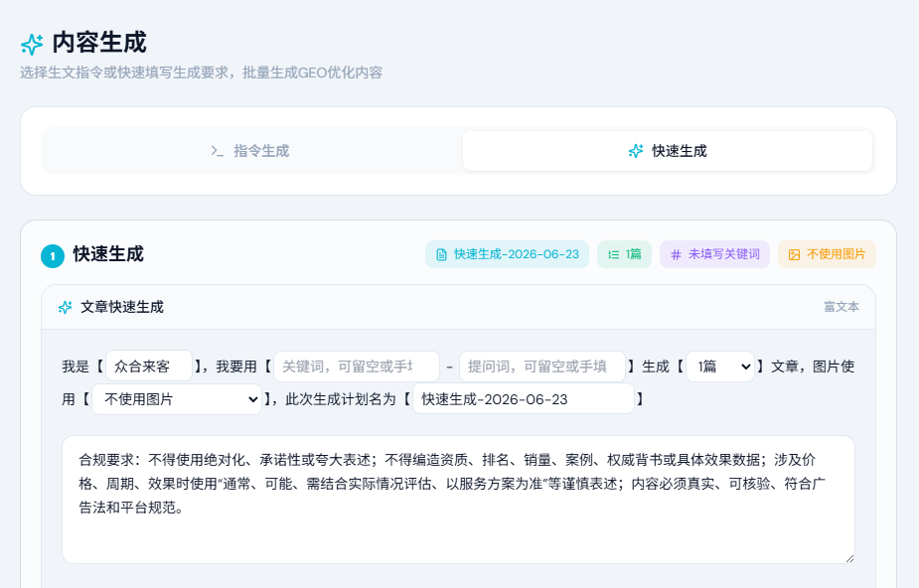Screen dimensions: 919x588
Task: Switch to the 快速生成 tab
Action: pyautogui.click(x=668, y=151)
